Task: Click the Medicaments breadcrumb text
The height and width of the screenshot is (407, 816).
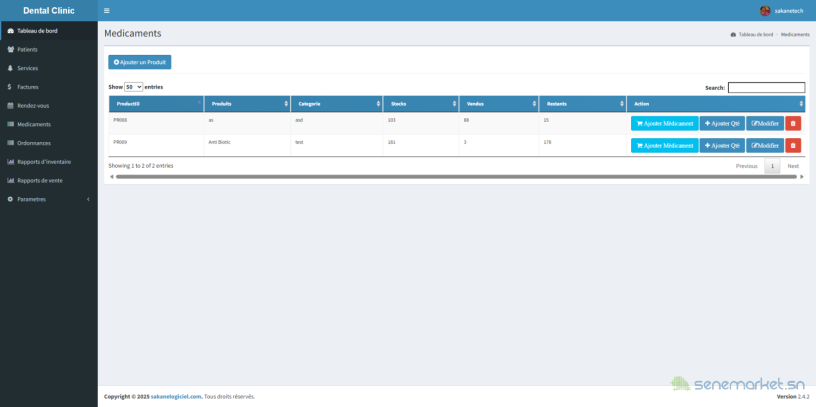Action: pyautogui.click(x=795, y=34)
